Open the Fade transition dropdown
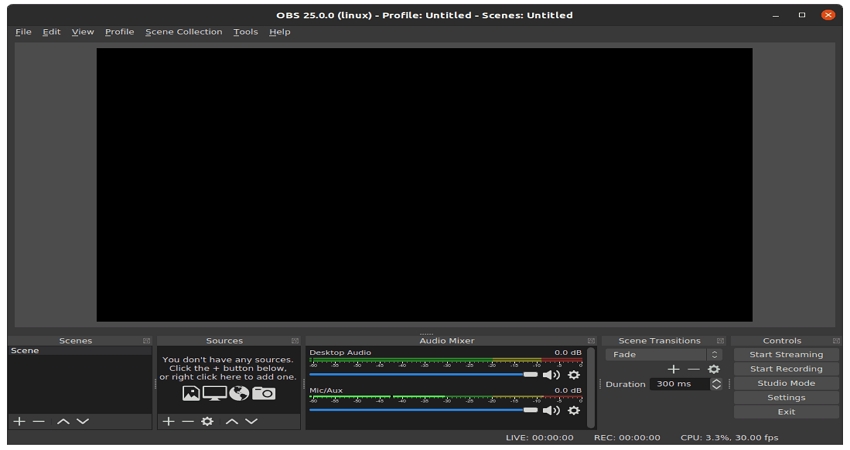Screen dimensions: 850x450 [x=664, y=355]
